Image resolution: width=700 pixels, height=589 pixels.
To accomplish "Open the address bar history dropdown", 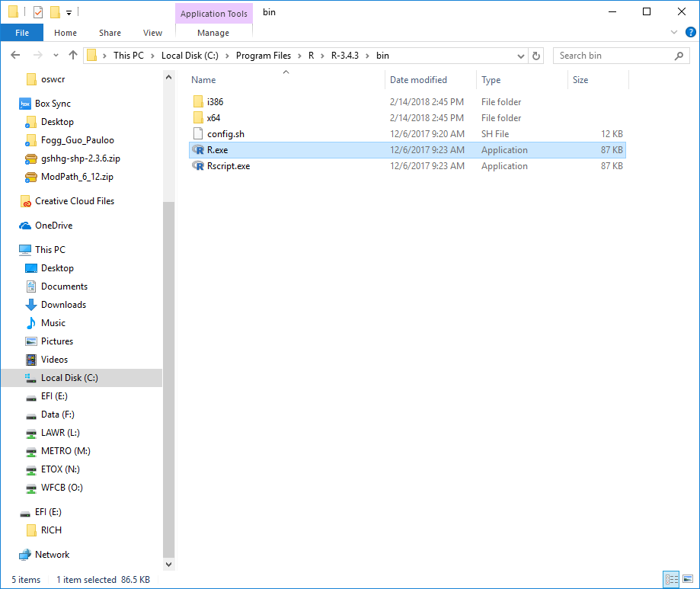I will pos(520,56).
